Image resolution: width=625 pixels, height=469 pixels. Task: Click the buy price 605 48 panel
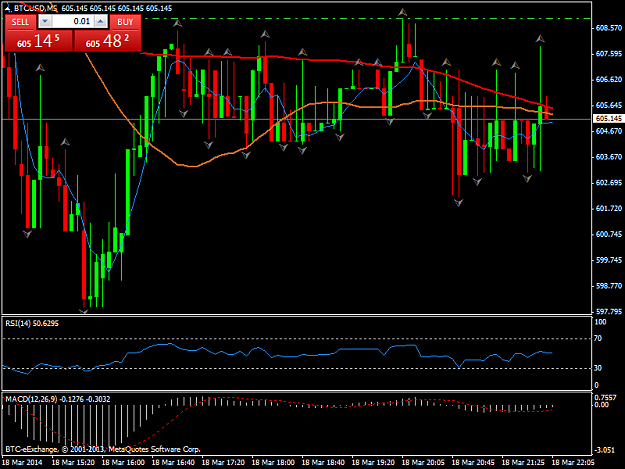pyautogui.click(x=108, y=41)
